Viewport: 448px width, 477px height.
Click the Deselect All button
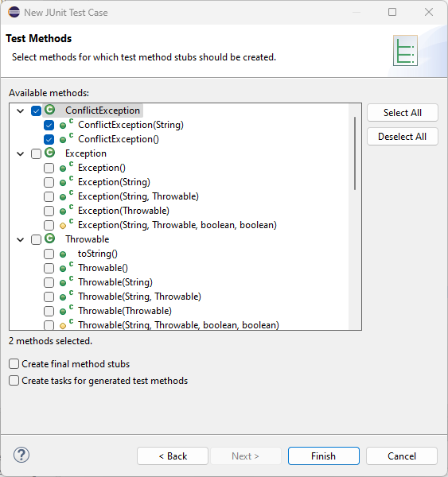point(403,136)
